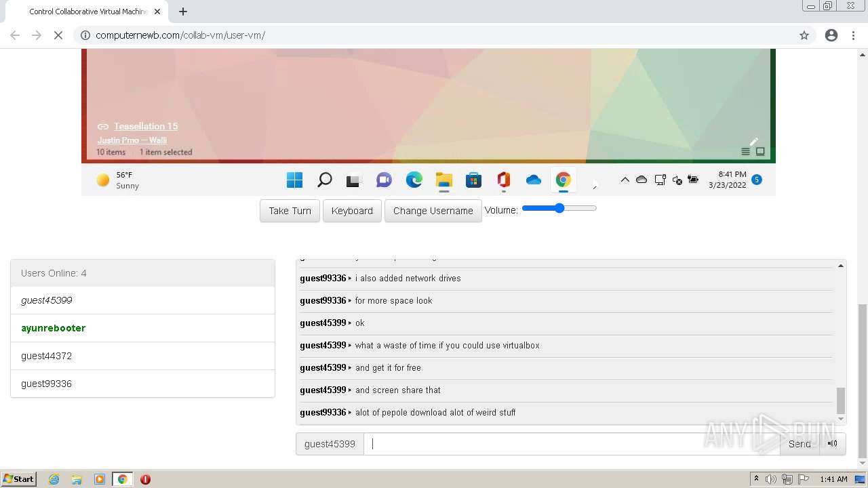
Task: Open Windows Explorer folder in host taskbar
Action: 77,479
